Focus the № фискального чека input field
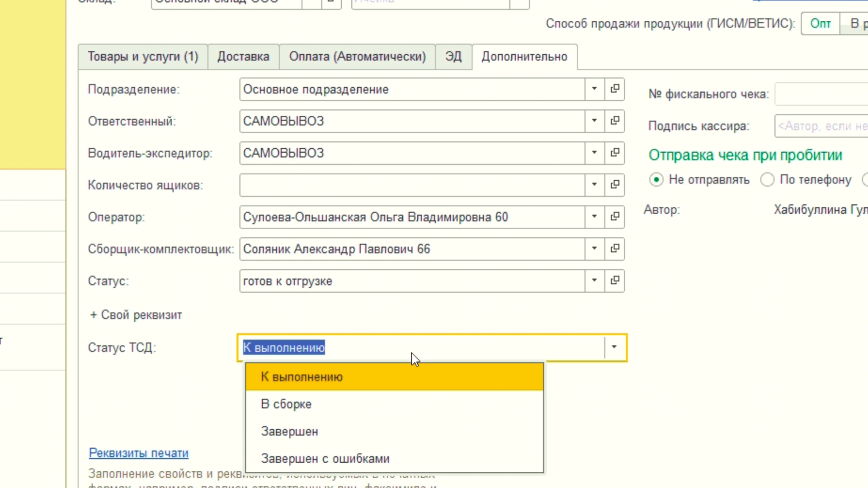Screen dimensions: 868x488 pyautogui.click(x=821, y=94)
